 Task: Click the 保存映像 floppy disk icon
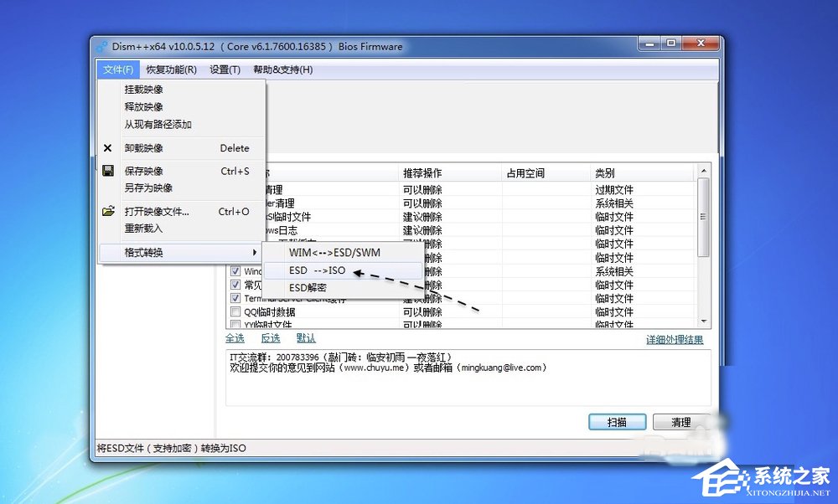pyautogui.click(x=107, y=171)
